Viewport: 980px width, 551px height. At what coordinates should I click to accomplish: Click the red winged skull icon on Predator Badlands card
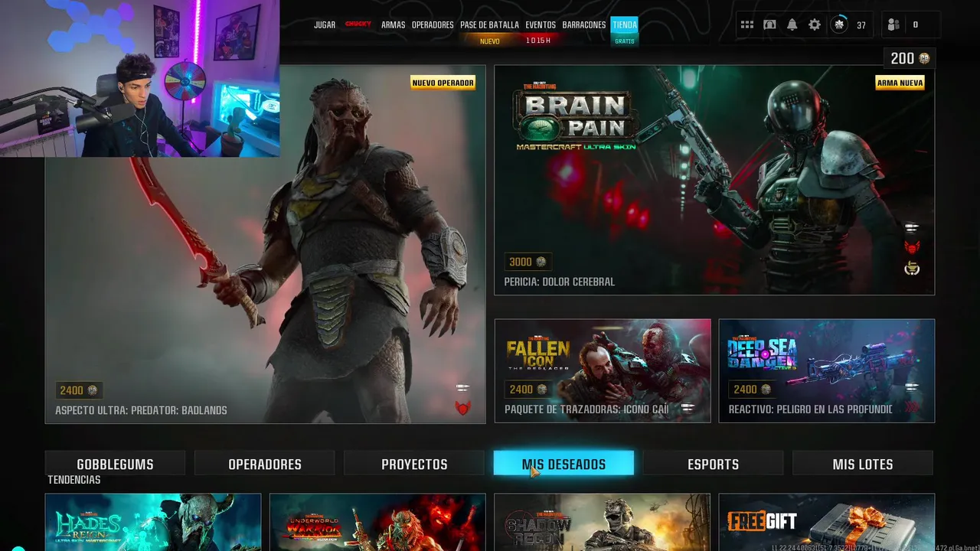coord(462,408)
